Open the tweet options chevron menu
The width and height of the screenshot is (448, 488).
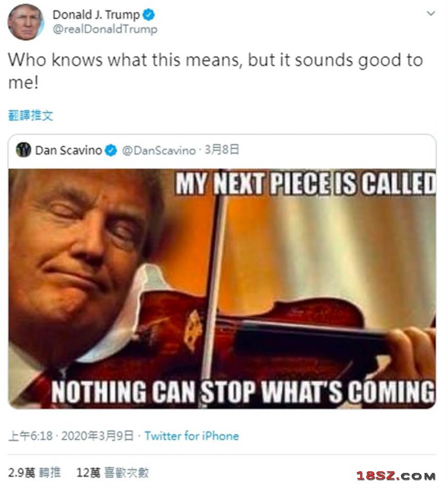[430, 13]
